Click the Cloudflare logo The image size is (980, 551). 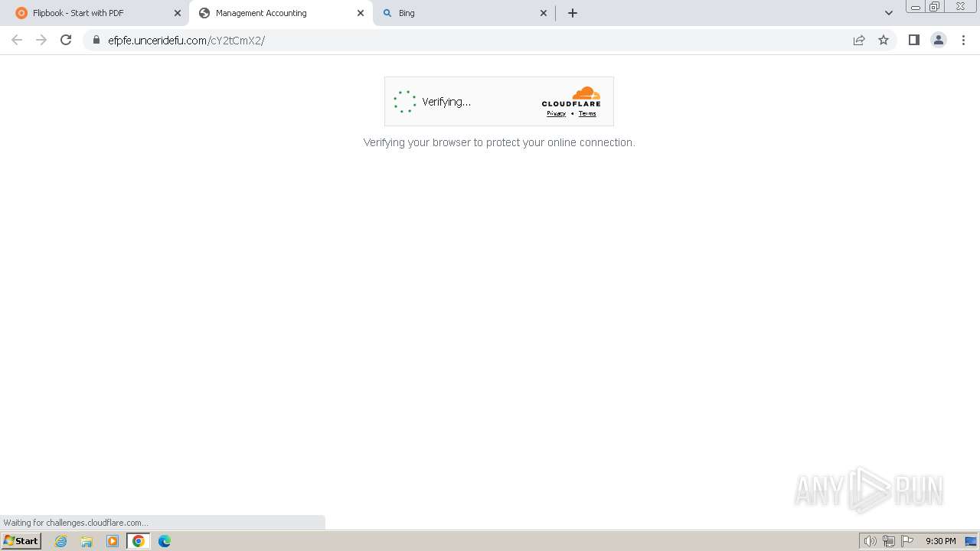tap(571, 96)
